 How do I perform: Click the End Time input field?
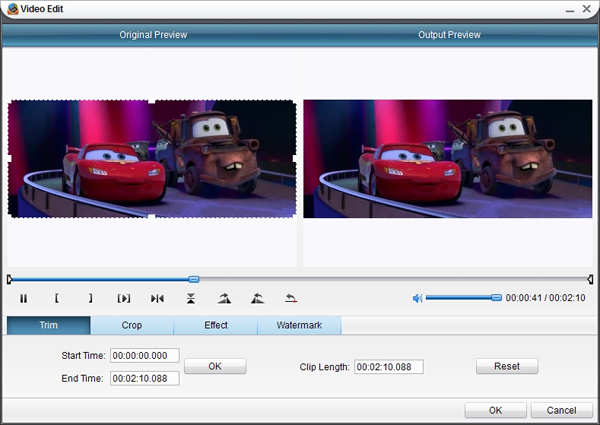(145, 378)
